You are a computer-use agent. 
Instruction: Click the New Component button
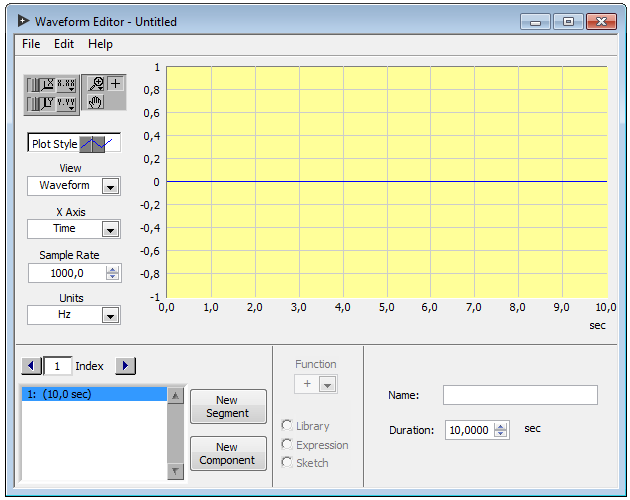click(228, 453)
